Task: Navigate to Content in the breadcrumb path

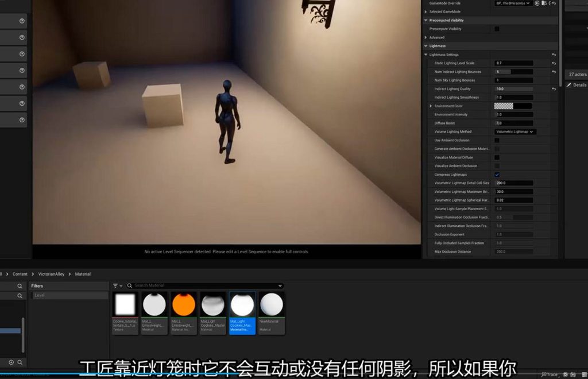Action: click(20, 274)
